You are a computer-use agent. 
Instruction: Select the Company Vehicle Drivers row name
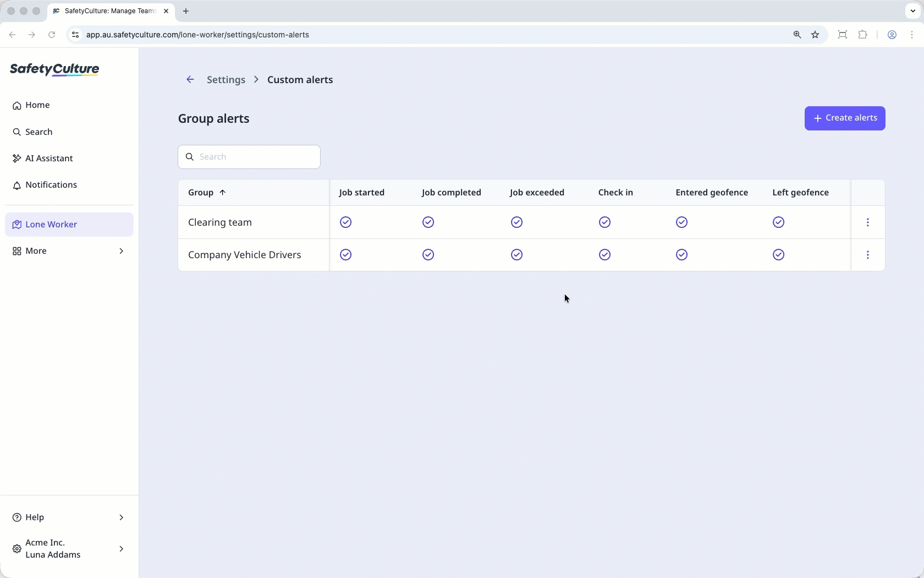245,255
